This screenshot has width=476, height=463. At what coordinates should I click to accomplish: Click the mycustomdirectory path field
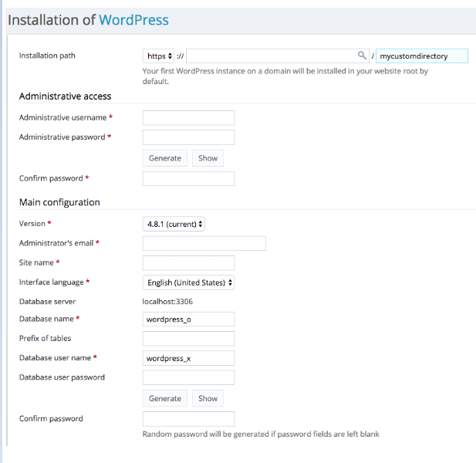coord(422,56)
